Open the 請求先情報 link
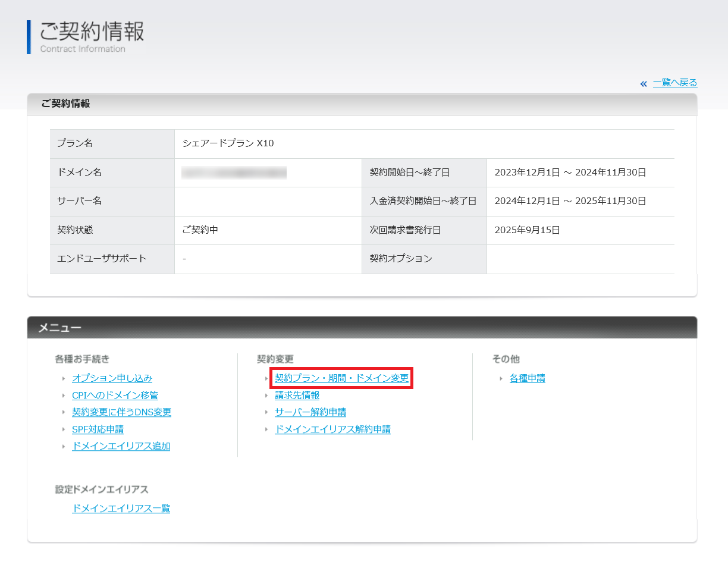This screenshot has height=571, width=728. coord(297,396)
